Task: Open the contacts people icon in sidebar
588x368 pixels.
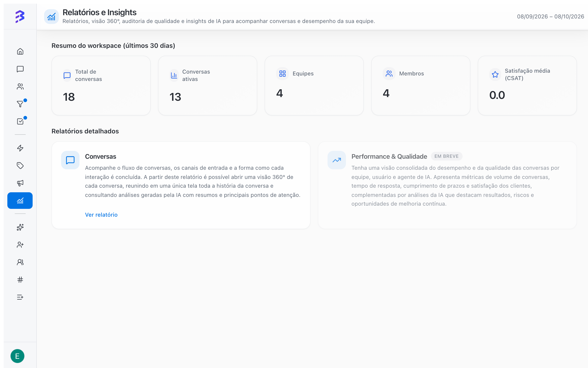Action: click(x=20, y=86)
